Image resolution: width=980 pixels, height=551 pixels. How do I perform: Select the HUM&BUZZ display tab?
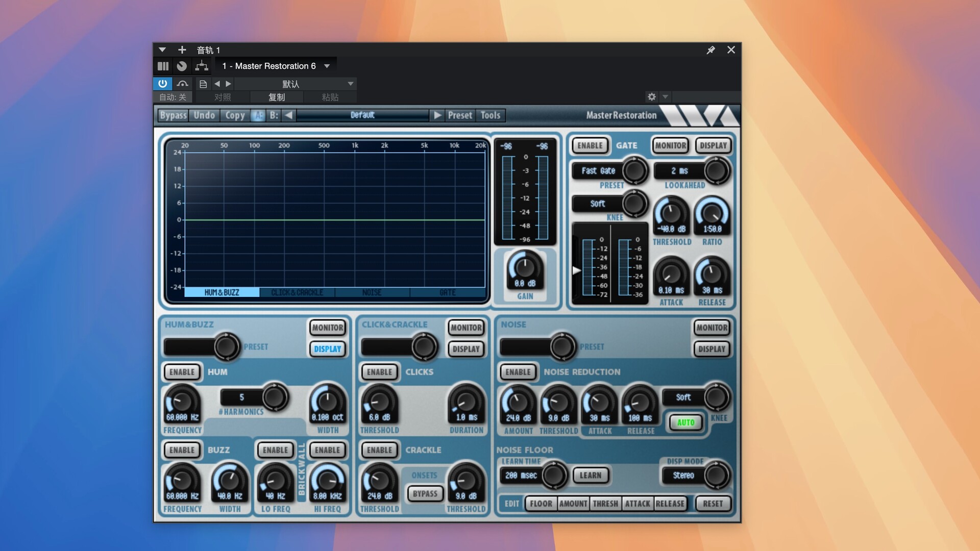(222, 292)
